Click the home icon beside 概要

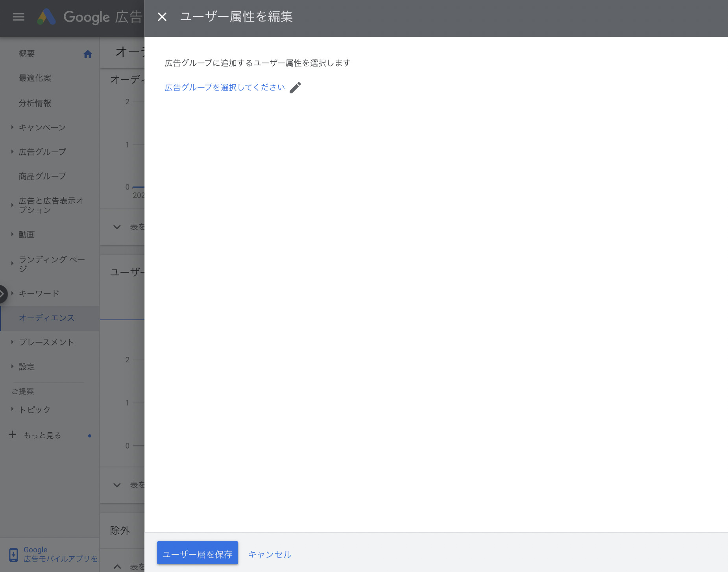click(x=88, y=54)
